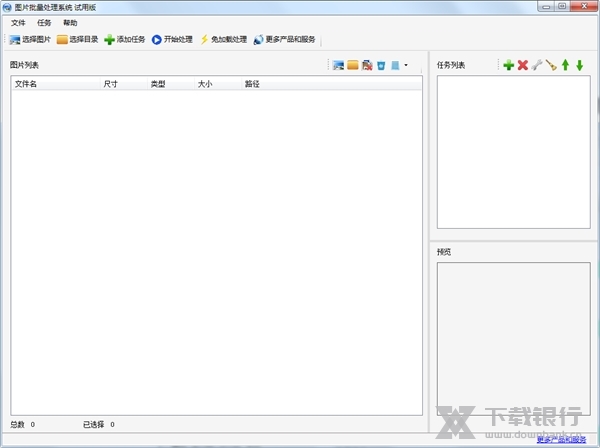Expand dropdown arrow next to blue selection icon
This screenshot has height=448, width=600.
click(406, 65)
